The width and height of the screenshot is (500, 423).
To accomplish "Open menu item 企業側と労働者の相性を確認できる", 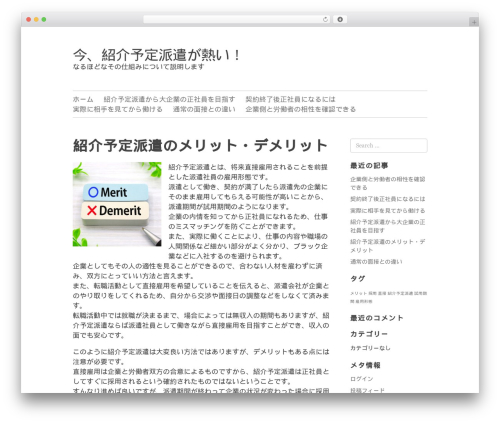I will click(x=301, y=109).
